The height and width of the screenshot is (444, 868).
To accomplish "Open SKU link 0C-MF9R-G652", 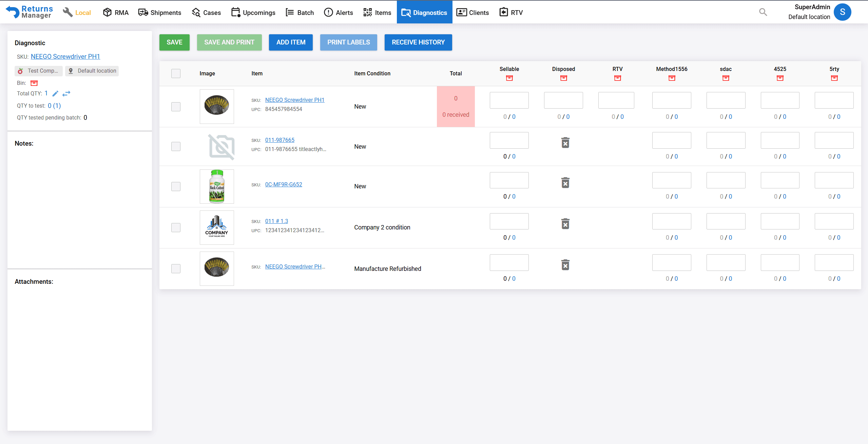I will click(284, 184).
